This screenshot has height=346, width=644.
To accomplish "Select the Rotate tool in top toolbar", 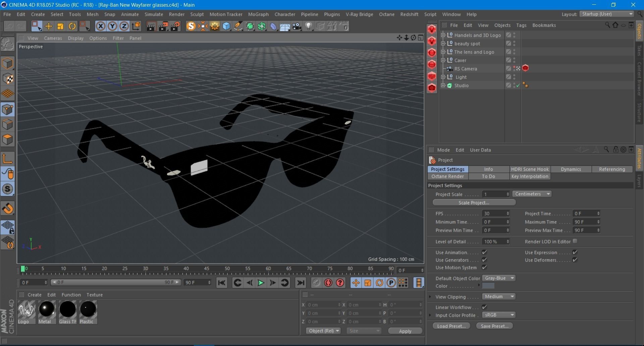I will (x=72, y=26).
